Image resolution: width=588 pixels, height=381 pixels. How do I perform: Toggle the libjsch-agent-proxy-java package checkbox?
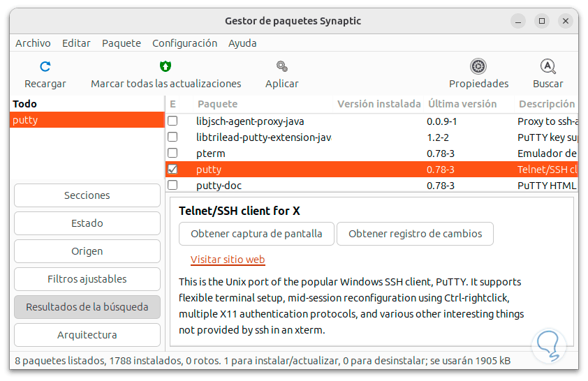[x=172, y=121]
